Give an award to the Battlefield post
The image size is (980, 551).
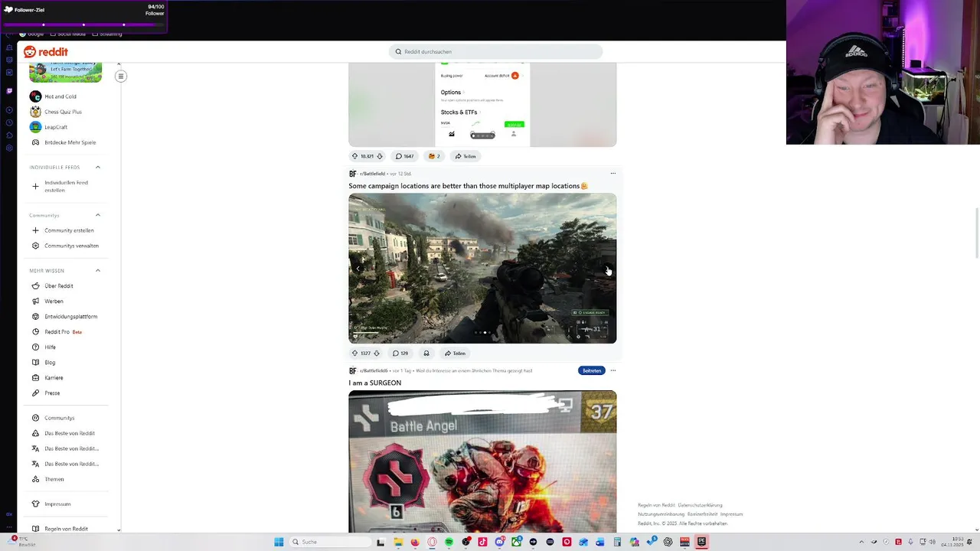[x=426, y=354]
